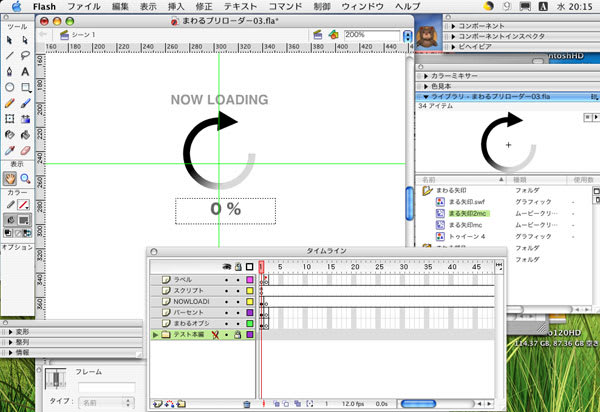This screenshot has width=600, height=412.
Task: Select the Arrow selection tool
Action: click(x=10, y=40)
